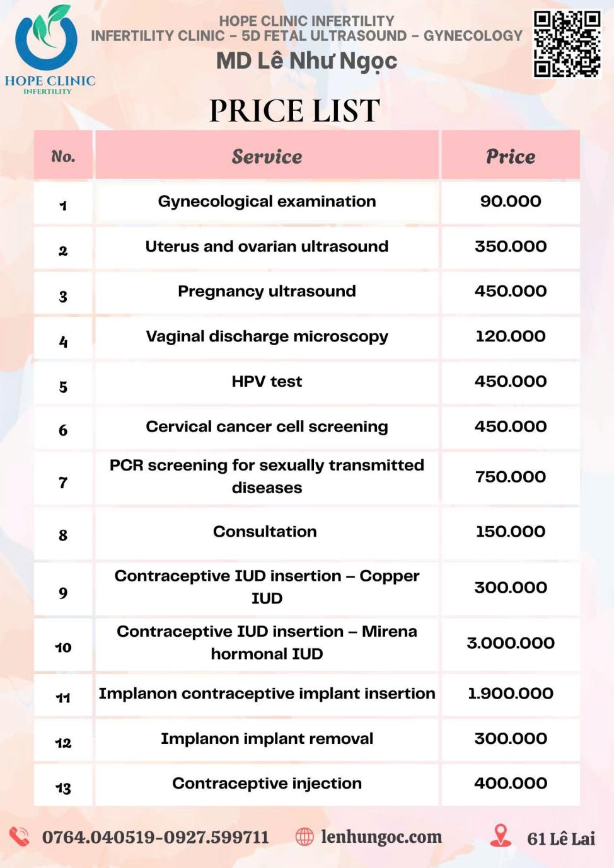Click the phone number 0764.040519
This screenshot has height=868, width=614.
(x=100, y=837)
